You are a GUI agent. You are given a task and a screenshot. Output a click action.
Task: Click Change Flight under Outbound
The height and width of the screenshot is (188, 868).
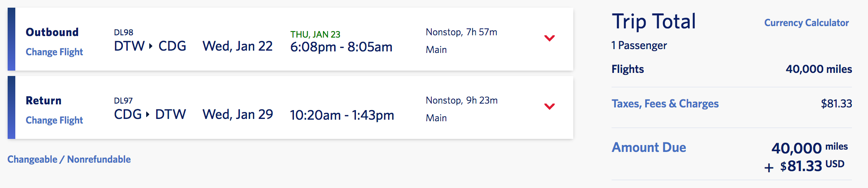(x=54, y=52)
